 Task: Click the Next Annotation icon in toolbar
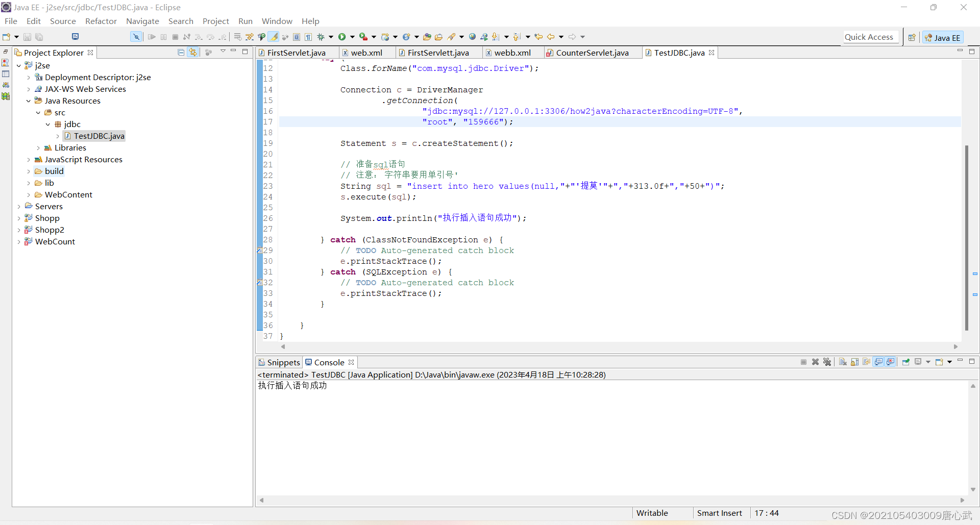[495, 37]
